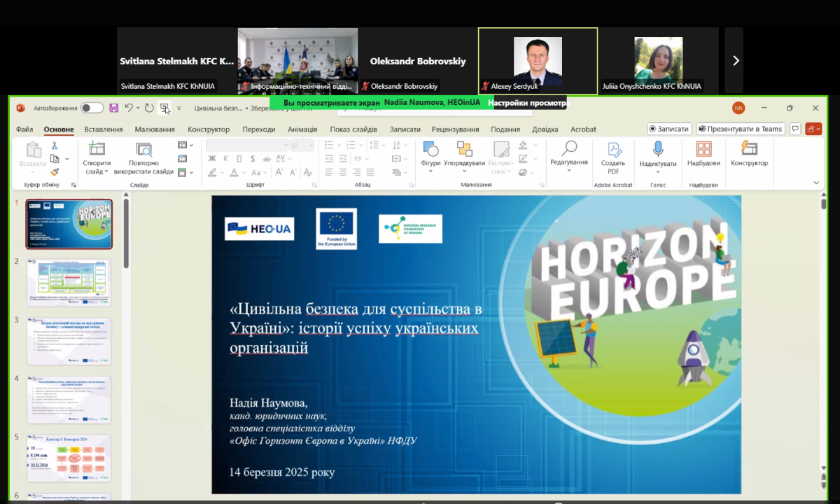Select slide 3 thumbnail in the panel
Screen dimensions: 840x504
(69, 341)
